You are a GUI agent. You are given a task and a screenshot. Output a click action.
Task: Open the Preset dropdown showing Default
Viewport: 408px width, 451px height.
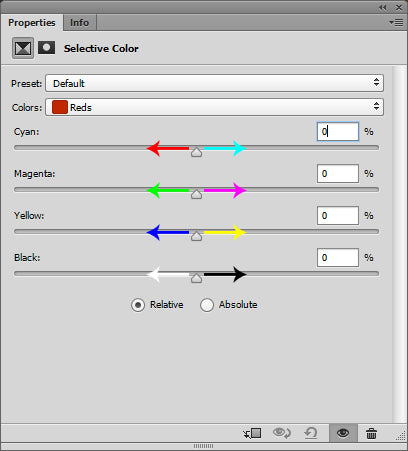click(x=214, y=83)
